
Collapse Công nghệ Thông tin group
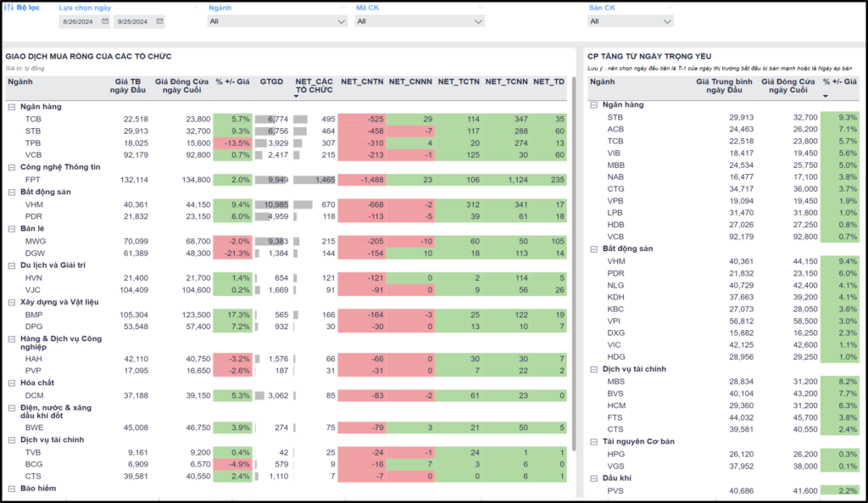11,167
